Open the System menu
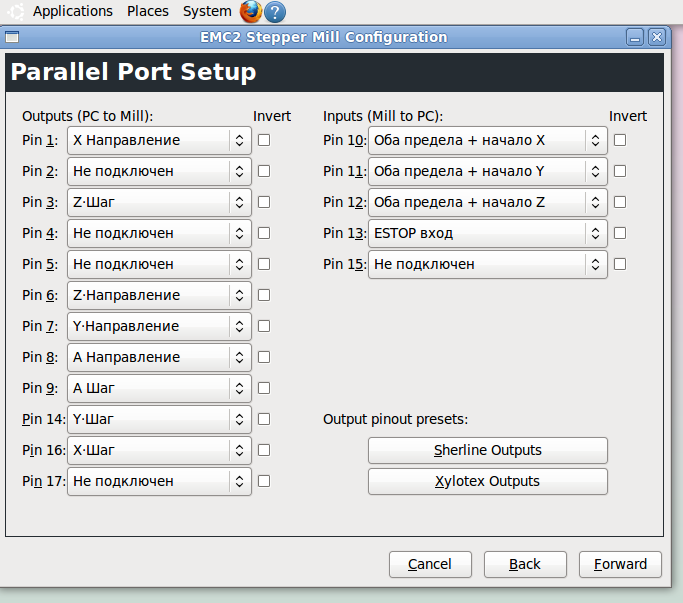The image size is (683, 603). coord(207,11)
